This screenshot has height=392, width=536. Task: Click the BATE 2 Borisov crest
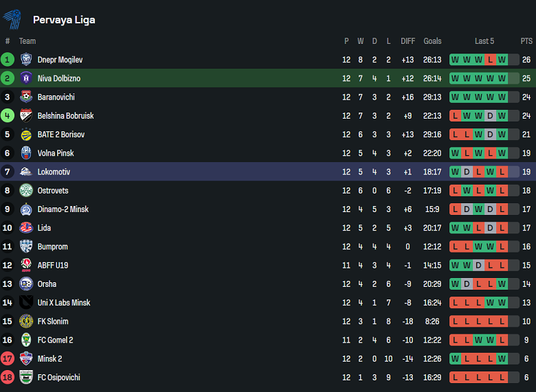coord(26,135)
